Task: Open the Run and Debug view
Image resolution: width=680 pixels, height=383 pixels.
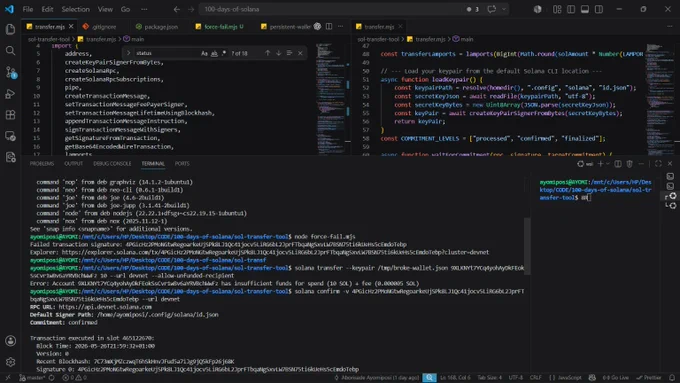Action: click(10, 94)
